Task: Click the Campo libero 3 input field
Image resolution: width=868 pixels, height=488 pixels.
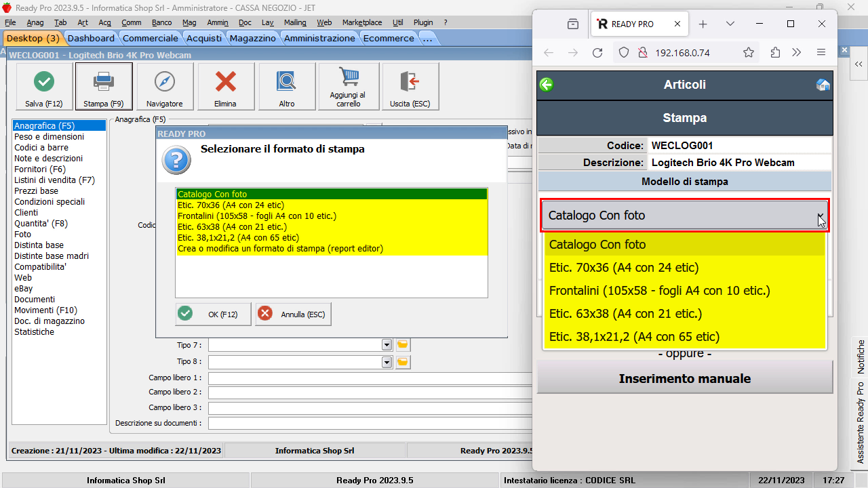Action: [x=370, y=408]
